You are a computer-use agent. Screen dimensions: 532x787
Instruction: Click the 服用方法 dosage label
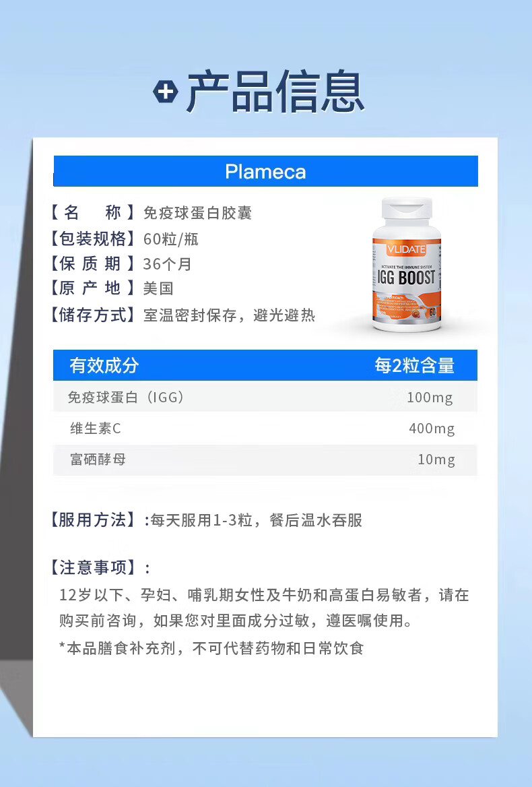[93, 520]
